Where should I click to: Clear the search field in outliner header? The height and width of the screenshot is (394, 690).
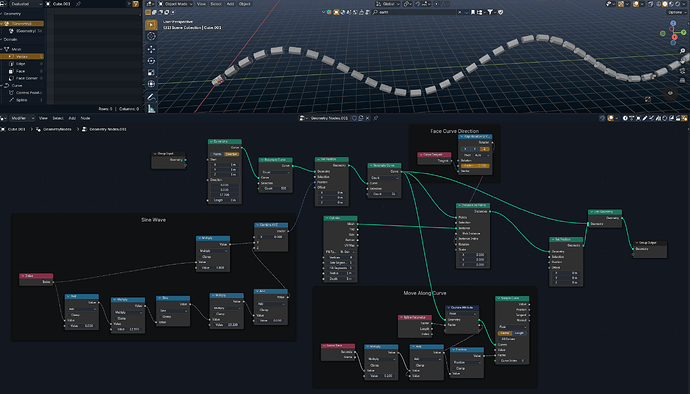pyautogui.click(x=459, y=12)
